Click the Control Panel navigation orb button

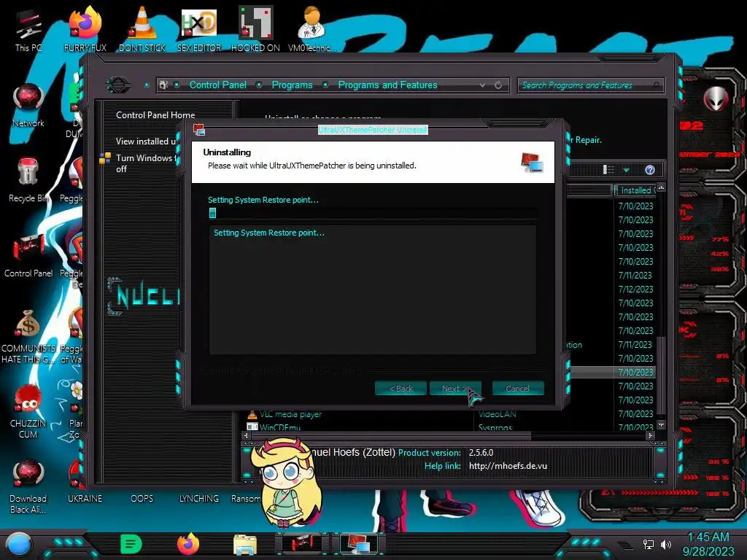coord(117,85)
